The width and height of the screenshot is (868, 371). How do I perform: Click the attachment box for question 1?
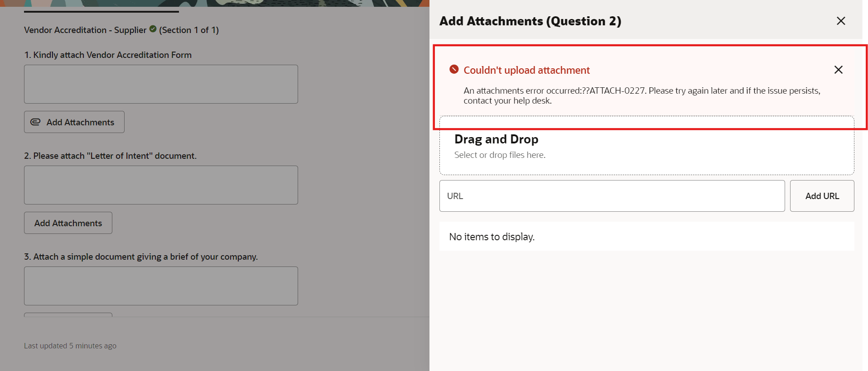pyautogui.click(x=161, y=84)
